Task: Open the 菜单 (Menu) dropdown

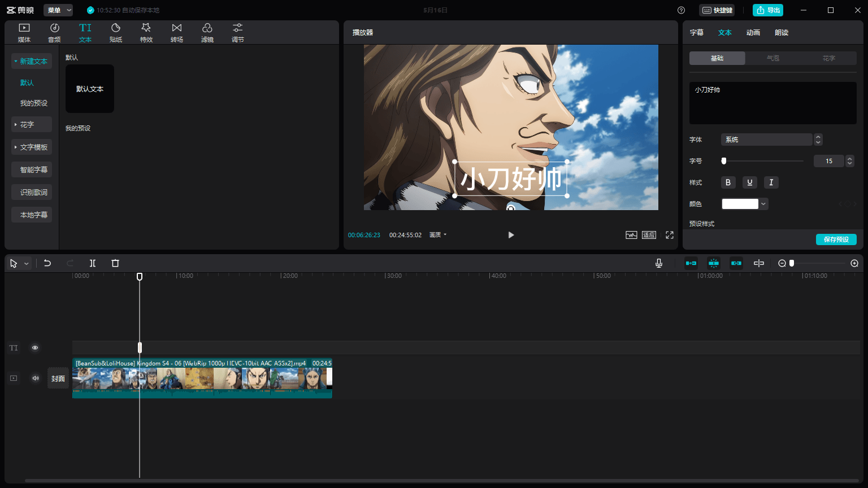Action: (57, 10)
